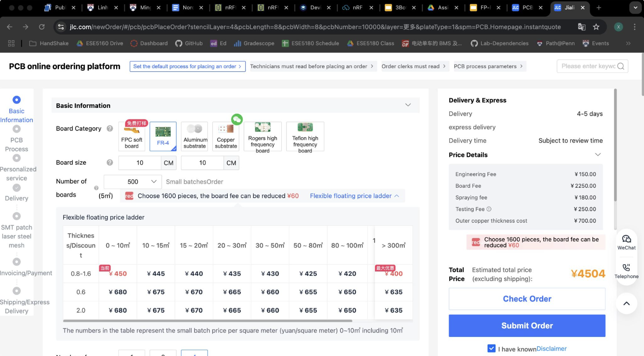Open the ESE5180 Schedule bookmark
The image size is (644, 356).
pyautogui.click(x=310, y=43)
